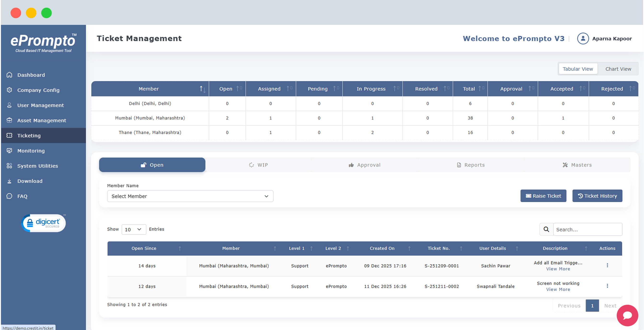Click the Company Config gear icon
644x330 pixels.
coord(9,90)
